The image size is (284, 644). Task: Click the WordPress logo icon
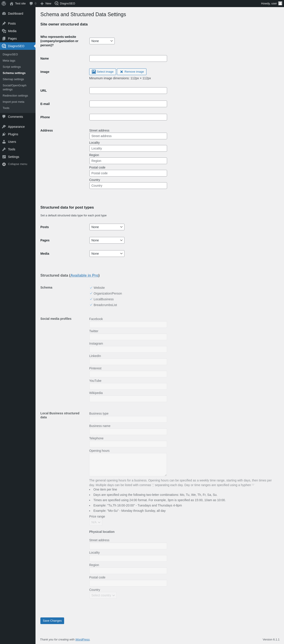pyautogui.click(x=4, y=4)
